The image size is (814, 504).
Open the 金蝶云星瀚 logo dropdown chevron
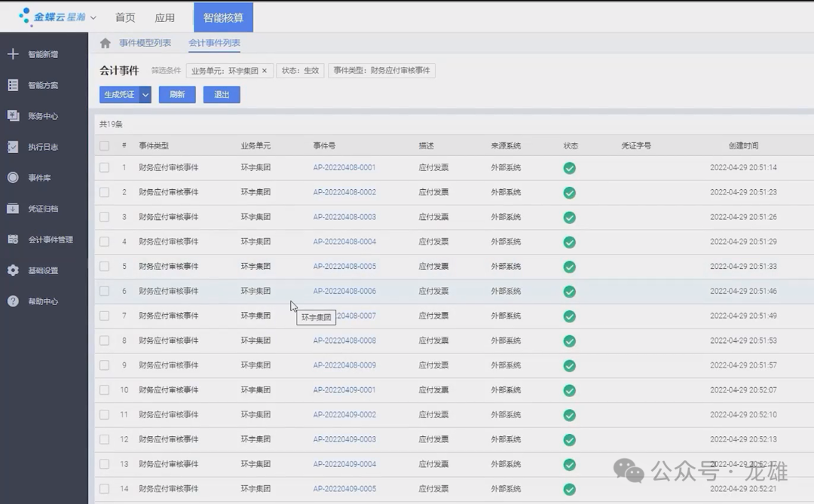coord(93,17)
